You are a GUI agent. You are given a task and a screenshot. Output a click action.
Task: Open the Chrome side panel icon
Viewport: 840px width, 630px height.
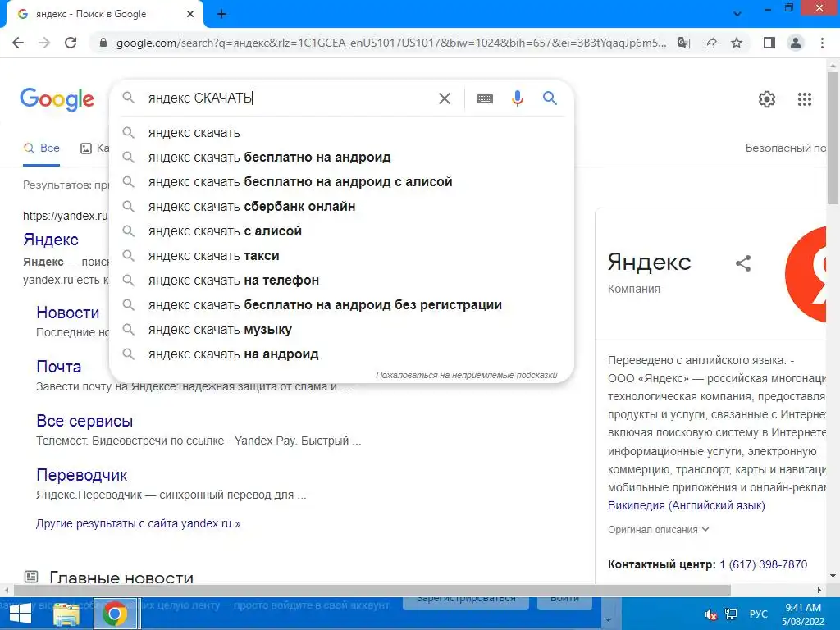tap(769, 43)
